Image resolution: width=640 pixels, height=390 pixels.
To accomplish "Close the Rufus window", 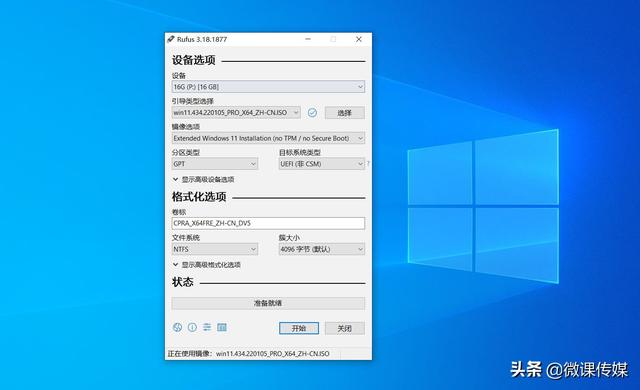I will point(359,39).
